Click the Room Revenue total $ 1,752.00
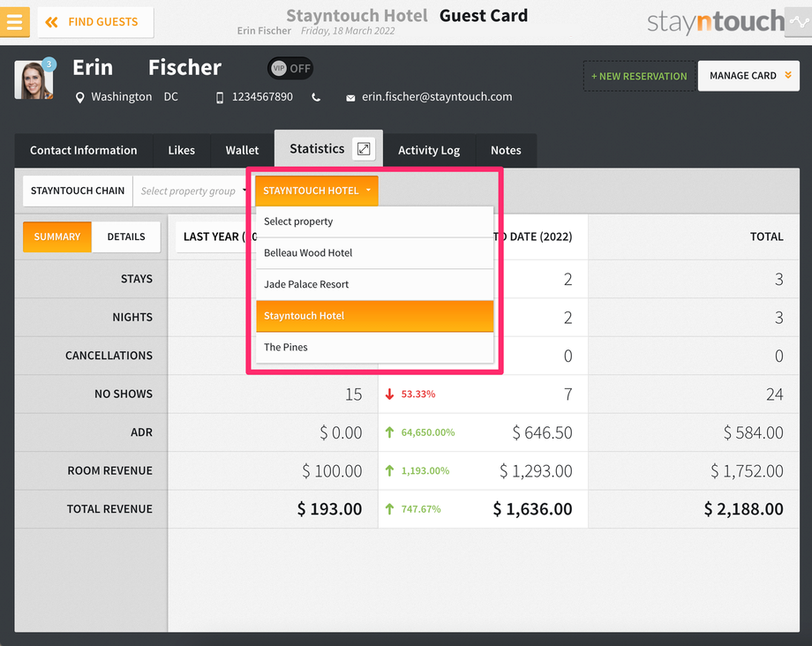 click(x=747, y=471)
